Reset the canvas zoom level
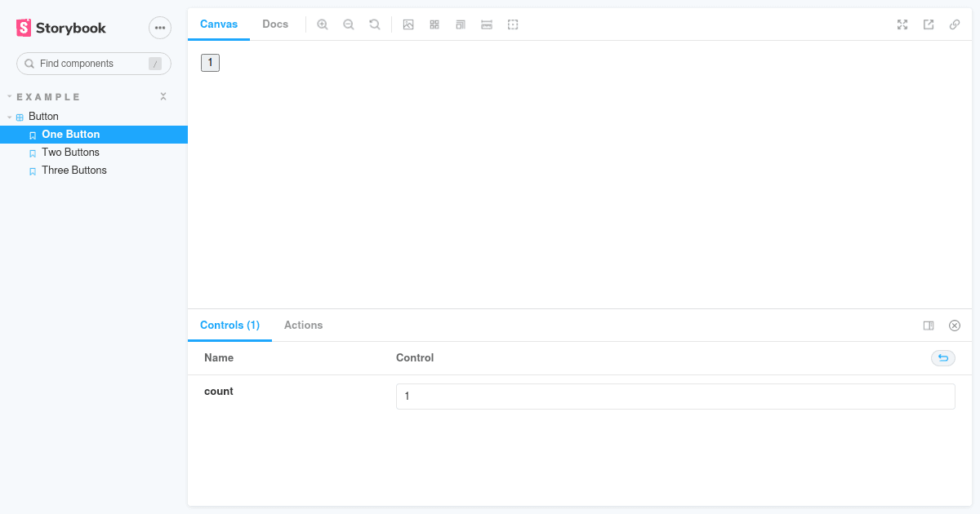 pyautogui.click(x=375, y=24)
